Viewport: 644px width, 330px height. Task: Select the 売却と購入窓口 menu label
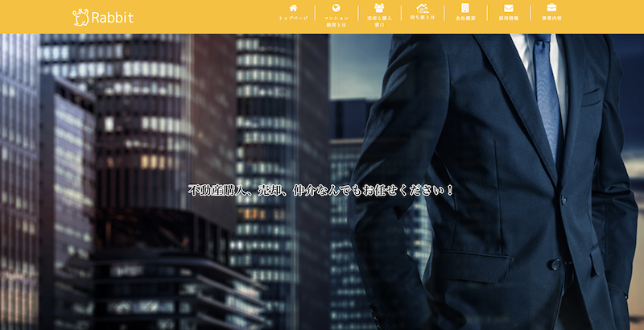tap(379, 21)
